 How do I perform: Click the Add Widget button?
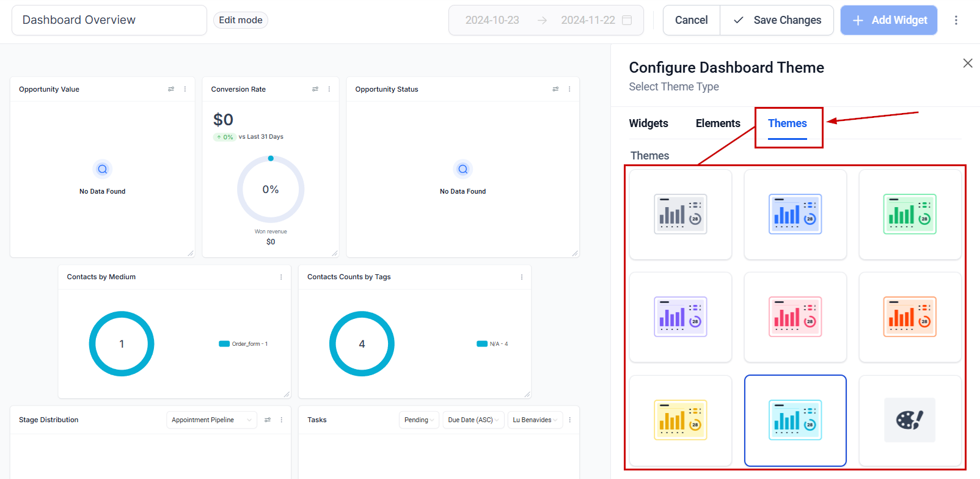coord(889,20)
